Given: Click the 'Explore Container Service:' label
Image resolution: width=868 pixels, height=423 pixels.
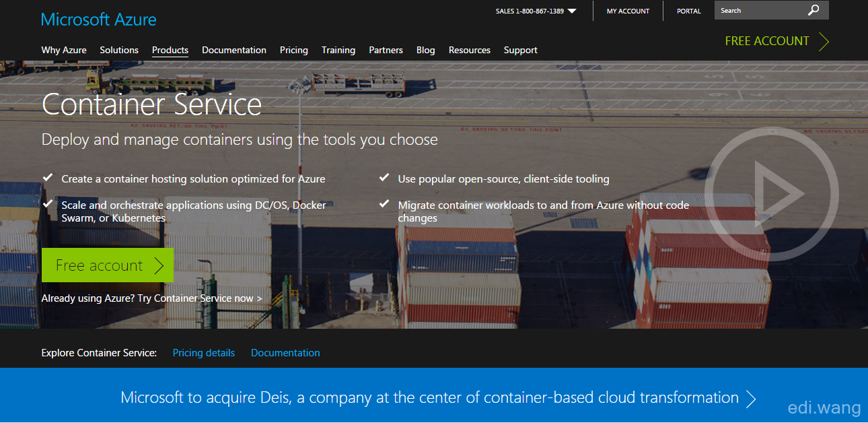Looking at the screenshot, I should point(99,353).
